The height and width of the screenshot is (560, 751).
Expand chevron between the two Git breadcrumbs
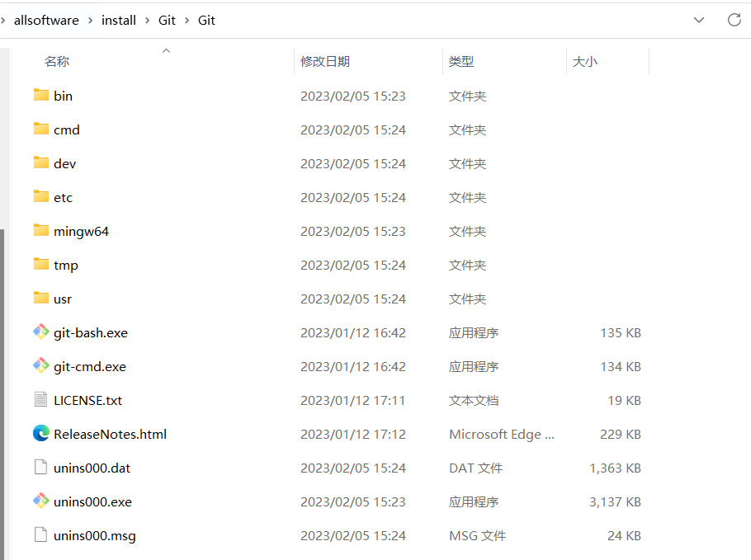click(x=187, y=21)
